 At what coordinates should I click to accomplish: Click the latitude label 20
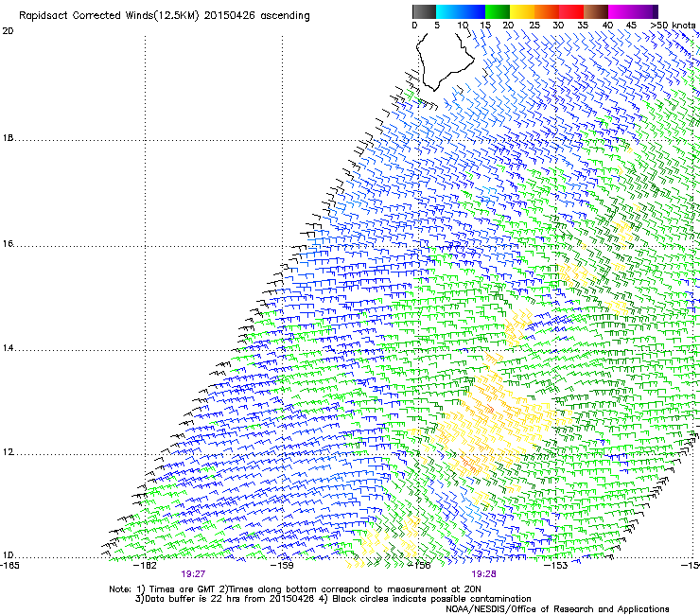click(x=8, y=31)
